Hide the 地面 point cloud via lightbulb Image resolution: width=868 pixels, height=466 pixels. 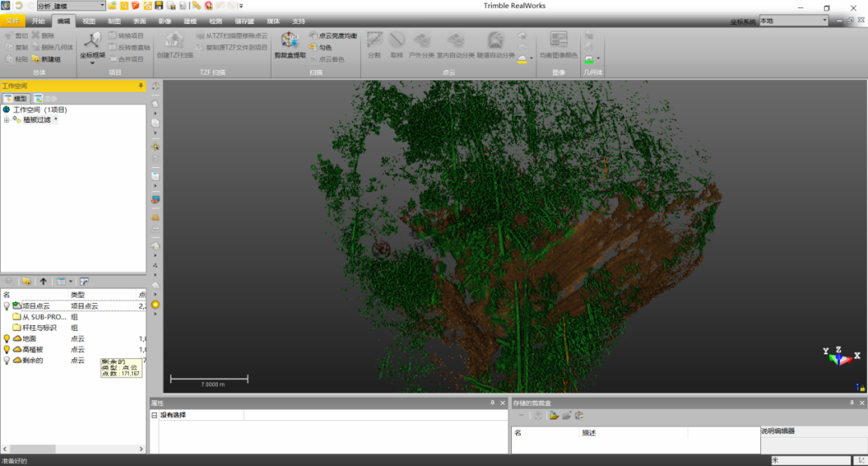(7, 338)
